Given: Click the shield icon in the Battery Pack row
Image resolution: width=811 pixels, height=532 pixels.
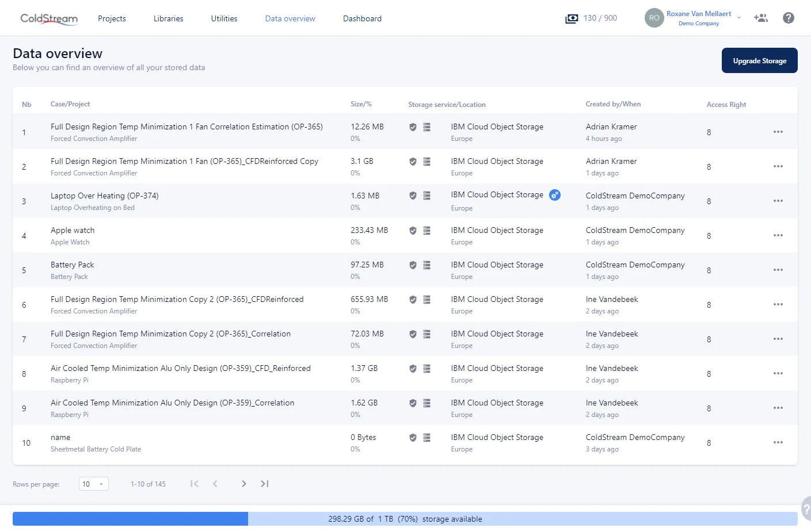Looking at the screenshot, I should [x=413, y=265].
